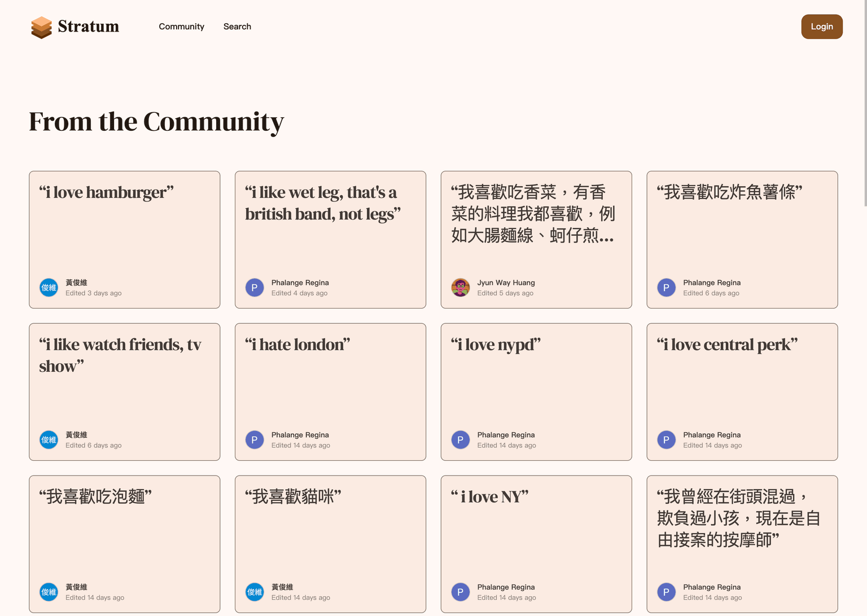Viewport: 867px width, 616px height.
Task: Open the 'i love central perk' card
Action: tap(742, 392)
